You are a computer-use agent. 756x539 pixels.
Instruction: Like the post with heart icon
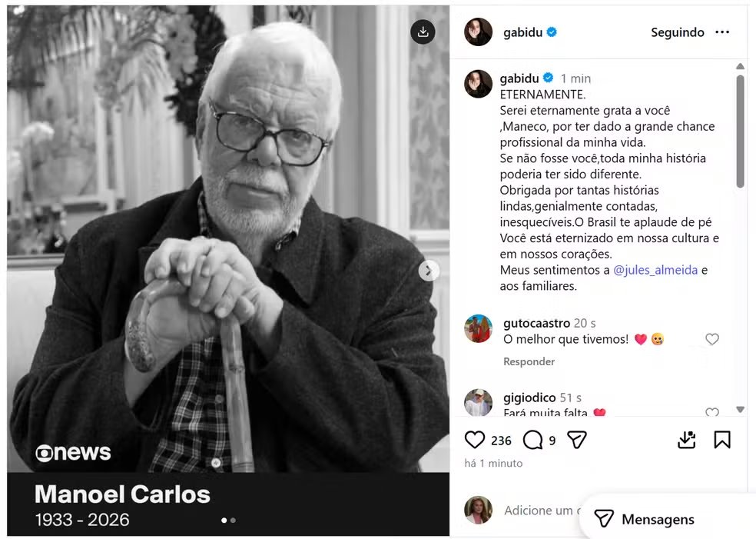tap(475, 440)
